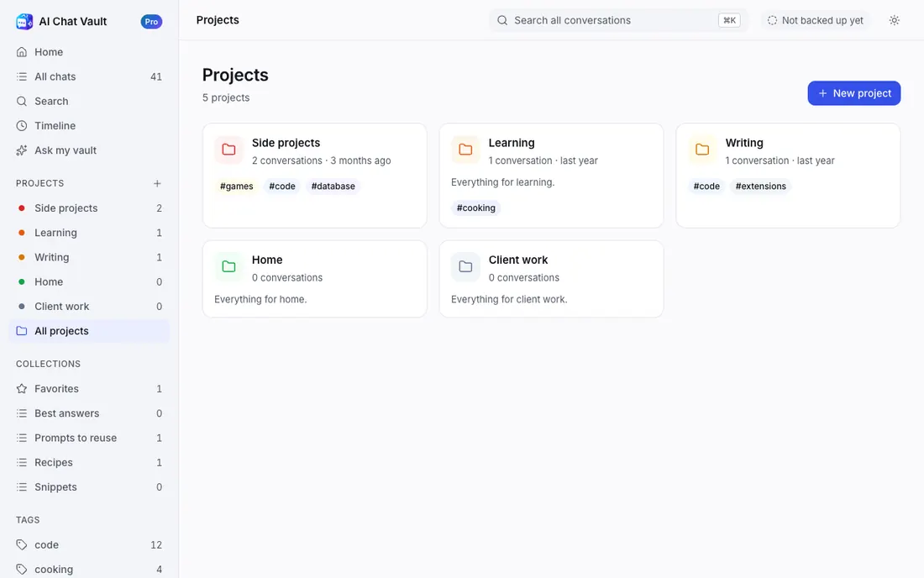Open Ask my vault
Viewport: 924px width, 578px height.
pos(89,150)
